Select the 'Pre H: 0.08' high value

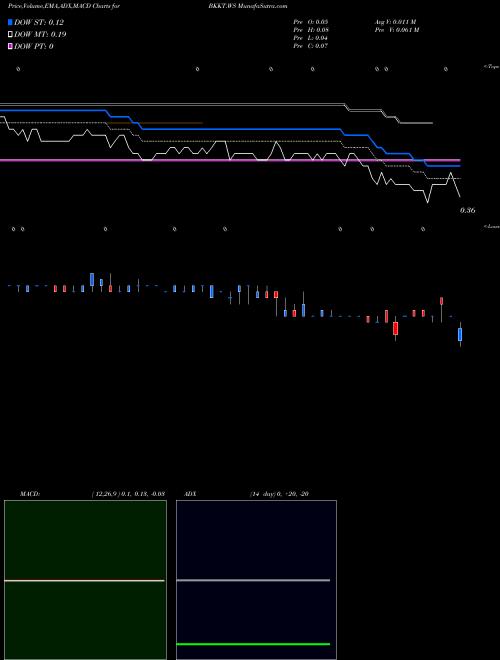click(311, 30)
